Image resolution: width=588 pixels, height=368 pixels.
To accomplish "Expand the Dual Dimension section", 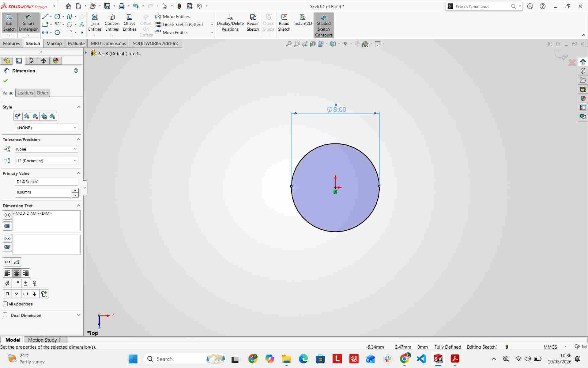I will 78,315.
